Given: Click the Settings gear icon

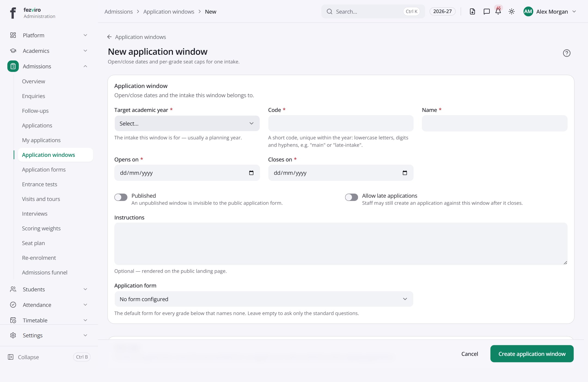Looking at the screenshot, I should tap(13, 335).
